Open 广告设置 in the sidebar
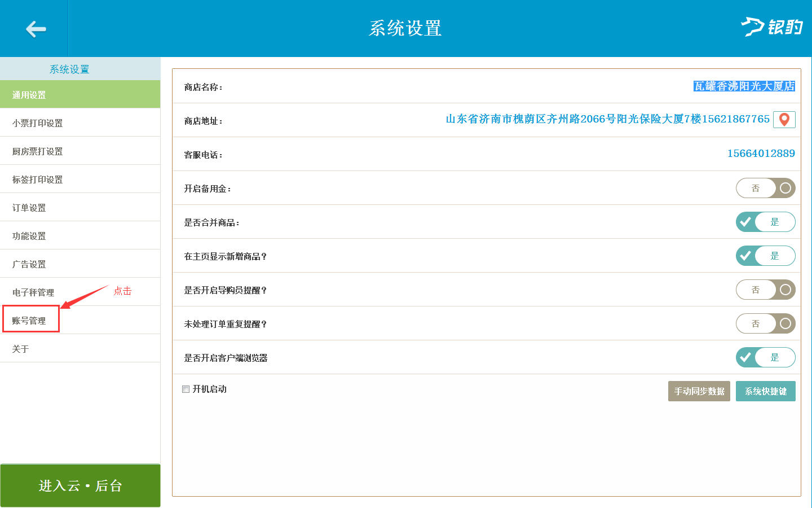This screenshot has width=812, height=508. pos(80,264)
